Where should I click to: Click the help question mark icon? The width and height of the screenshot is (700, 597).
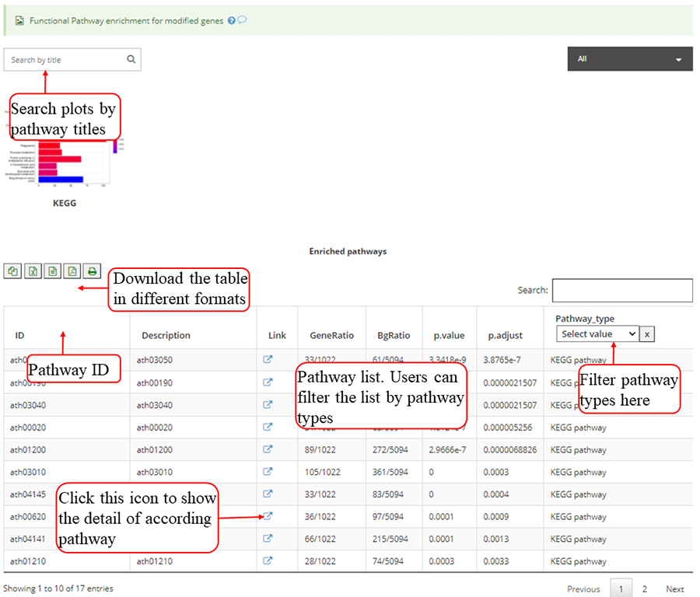click(x=232, y=21)
